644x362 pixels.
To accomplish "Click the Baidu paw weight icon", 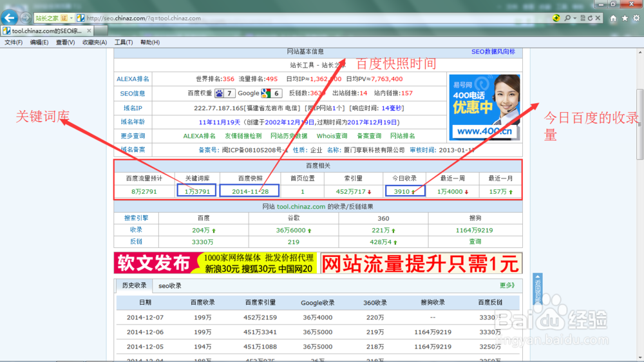I will 220,93.
